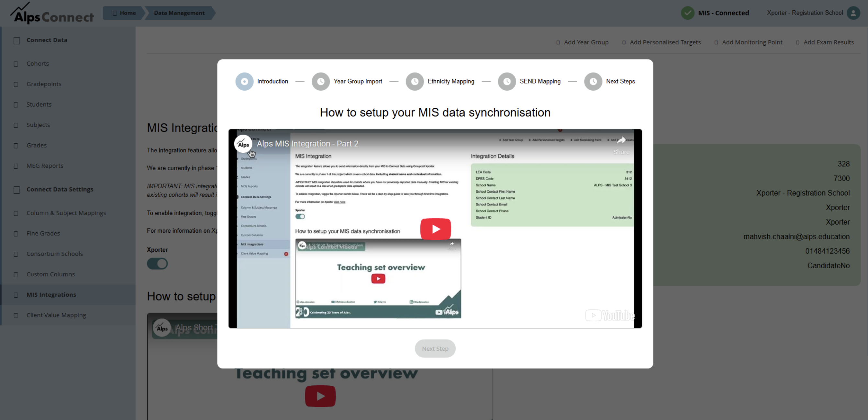
Task: Click Add Exam Results link text
Action: pos(829,42)
